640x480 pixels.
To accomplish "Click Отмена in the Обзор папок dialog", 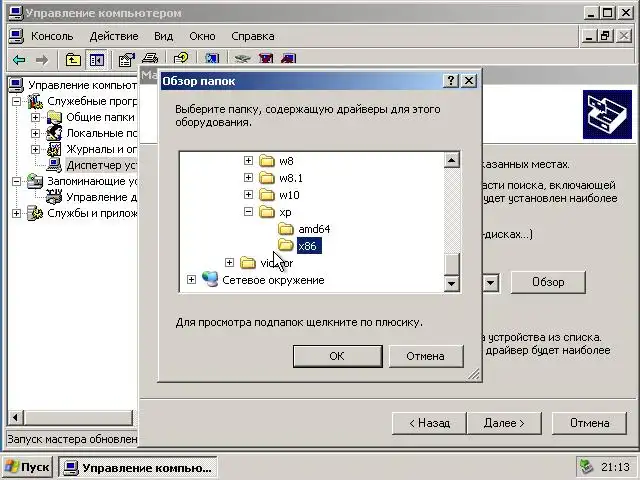I will 426,356.
